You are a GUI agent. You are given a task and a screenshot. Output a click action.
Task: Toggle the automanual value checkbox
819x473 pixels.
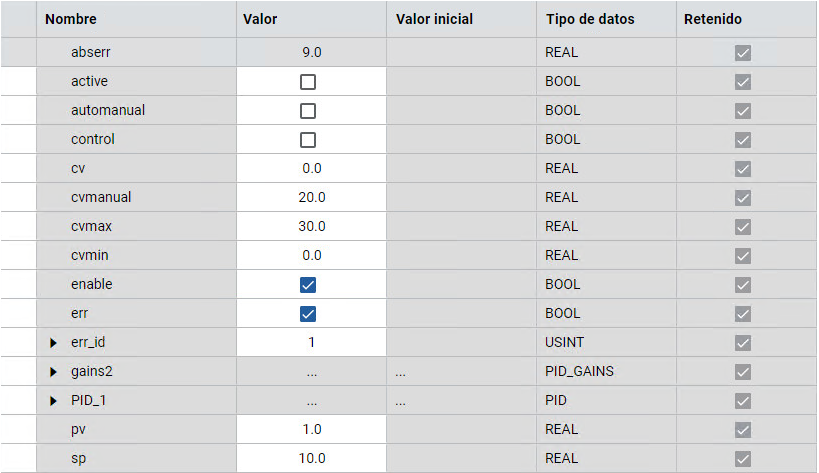point(308,111)
